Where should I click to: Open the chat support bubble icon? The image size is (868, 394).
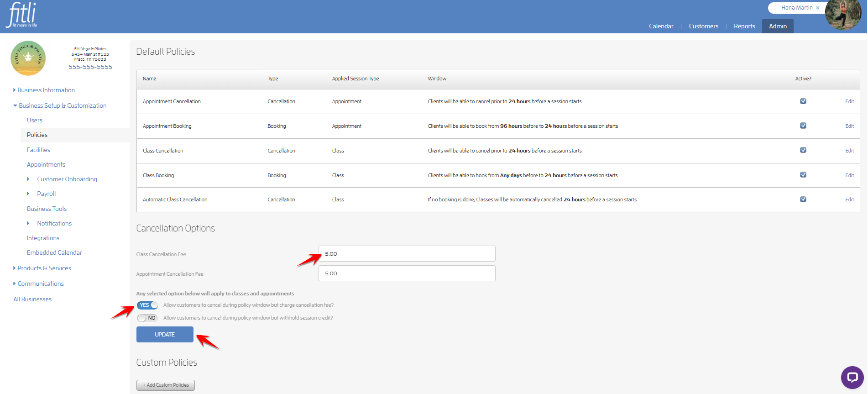pos(852,377)
